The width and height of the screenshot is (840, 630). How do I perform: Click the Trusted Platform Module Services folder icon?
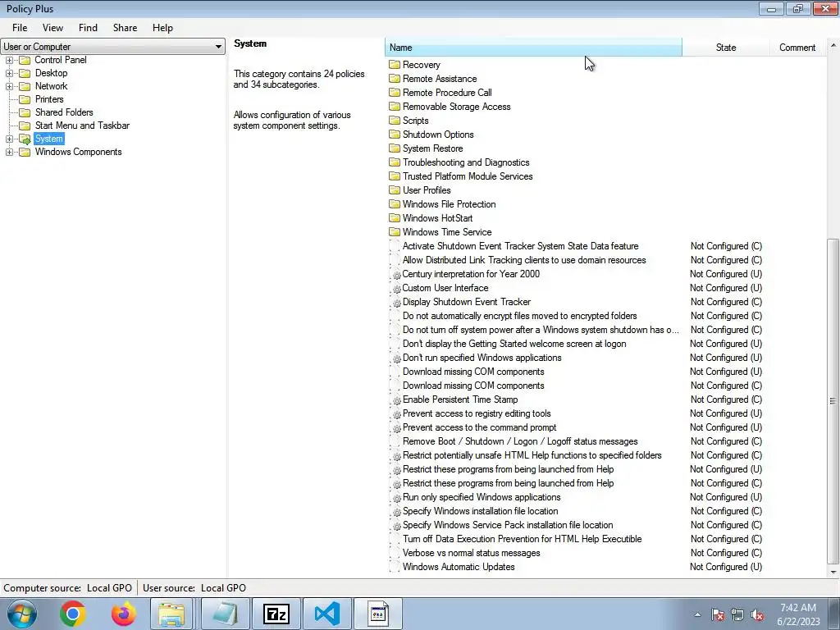395,176
